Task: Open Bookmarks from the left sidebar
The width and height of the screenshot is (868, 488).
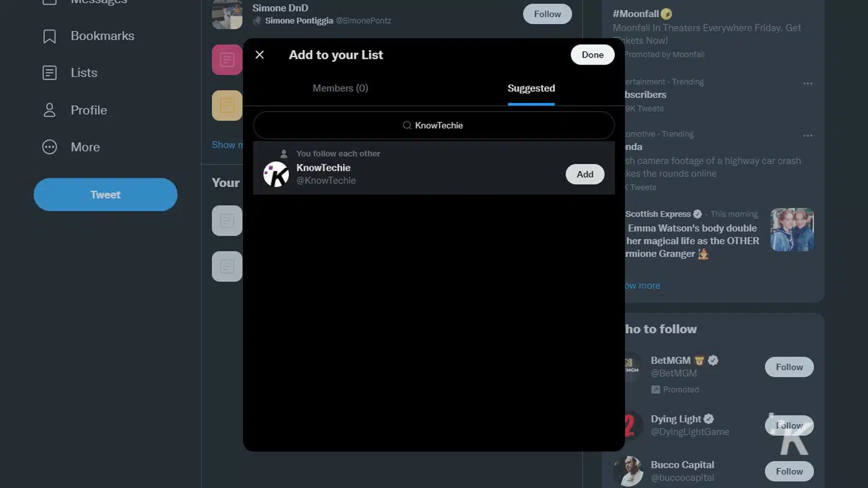Action: [102, 36]
